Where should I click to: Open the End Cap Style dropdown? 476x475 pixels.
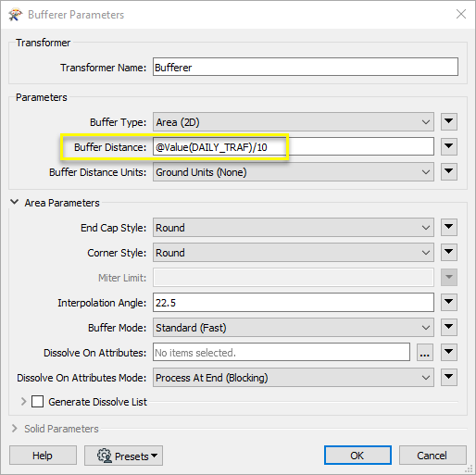point(294,228)
